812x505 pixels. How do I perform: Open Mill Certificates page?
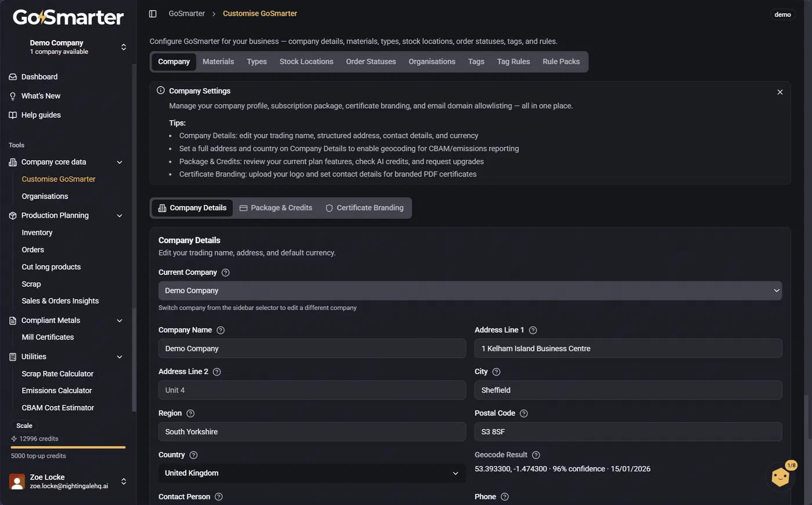pyautogui.click(x=48, y=337)
